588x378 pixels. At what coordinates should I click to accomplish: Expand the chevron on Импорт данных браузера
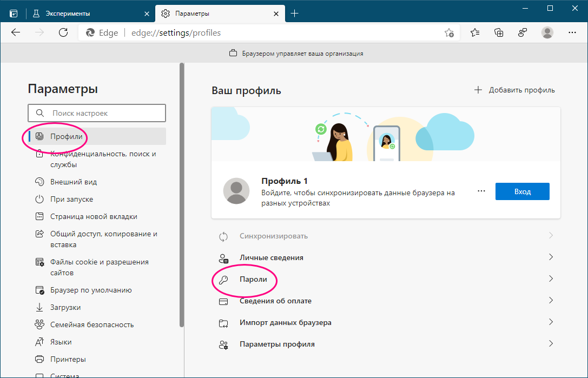(551, 322)
